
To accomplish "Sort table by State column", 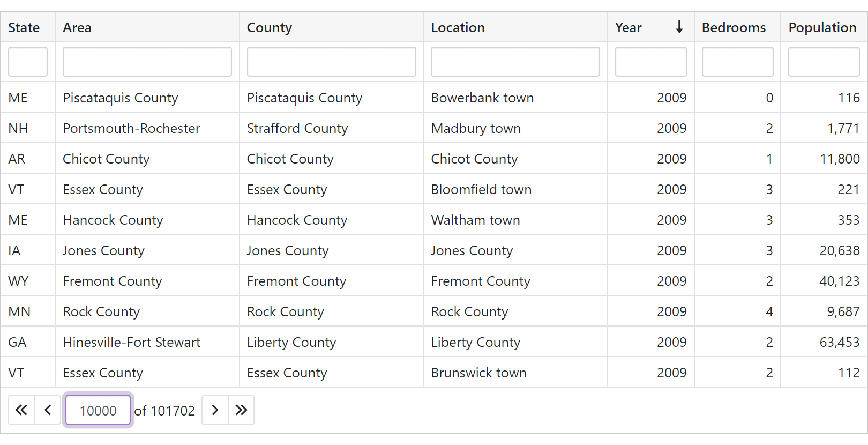I will click(x=24, y=27).
